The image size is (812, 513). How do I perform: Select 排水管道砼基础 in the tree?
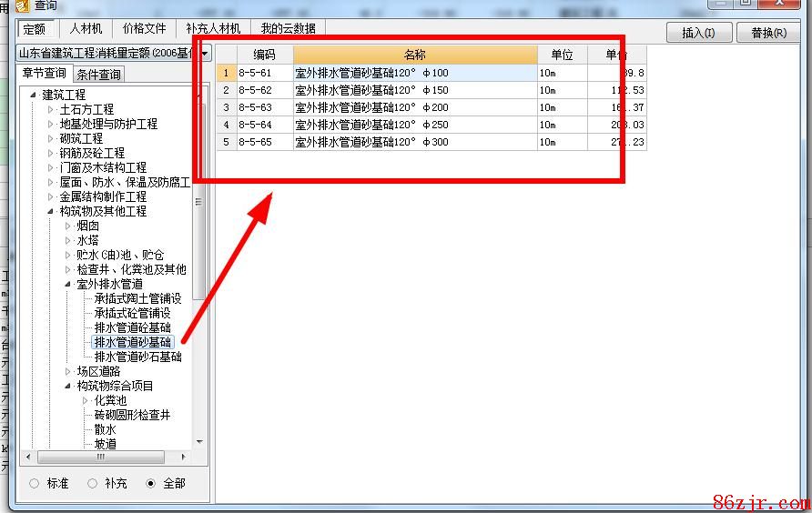(x=132, y=327)
